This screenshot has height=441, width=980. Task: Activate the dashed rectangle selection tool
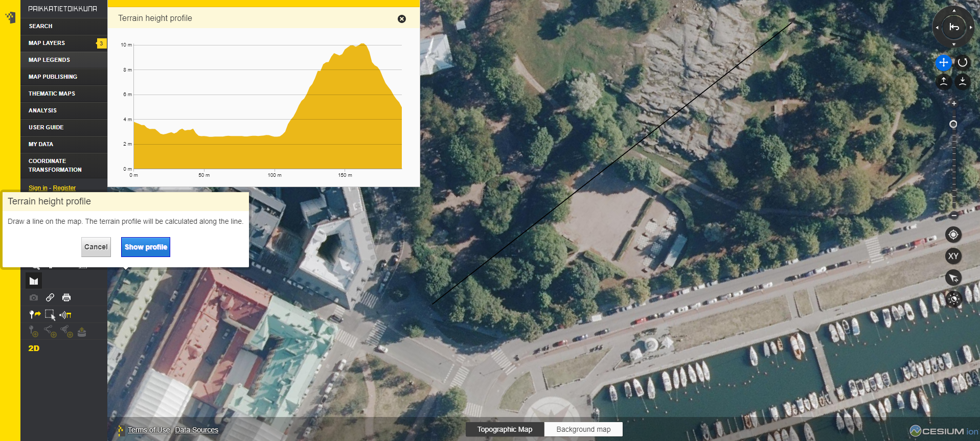(x=50, y=315)
